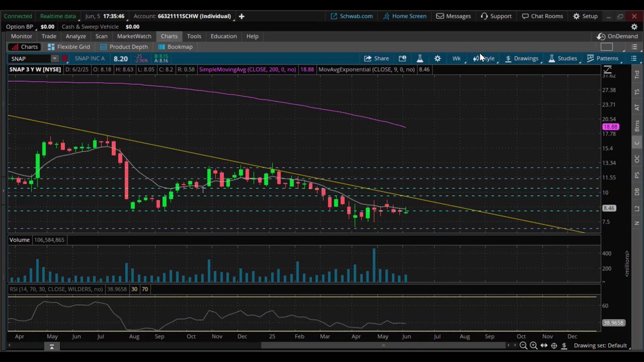The image size is (644, 362).
Task: Open the L2 sidebar gadget tab
Action: click(637, 208)
